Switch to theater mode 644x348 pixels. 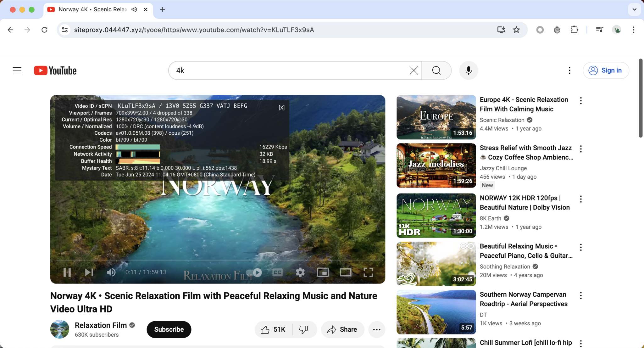pyautogui.click(x=346, y=272)
